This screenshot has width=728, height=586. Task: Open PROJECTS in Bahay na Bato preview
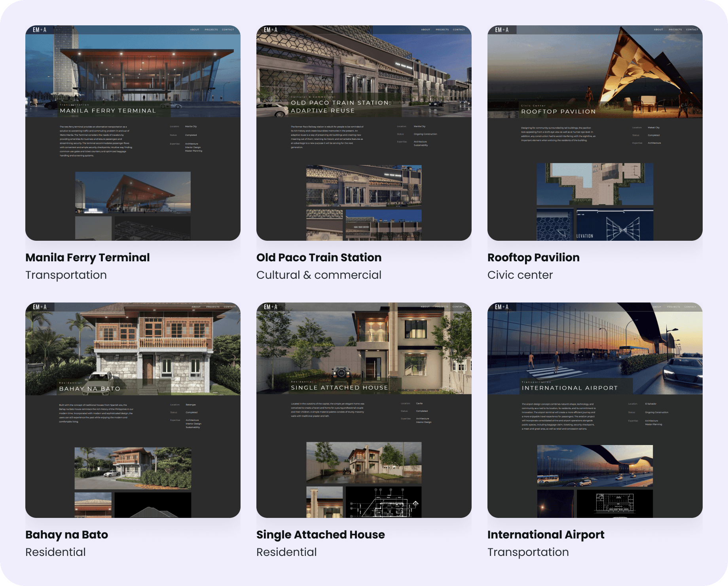(x=213, y=307)
